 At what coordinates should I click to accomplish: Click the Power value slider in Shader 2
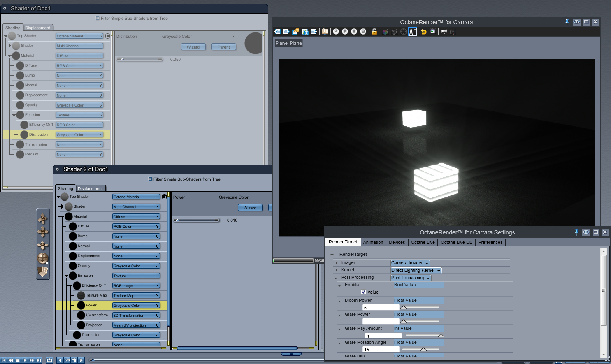197,220
